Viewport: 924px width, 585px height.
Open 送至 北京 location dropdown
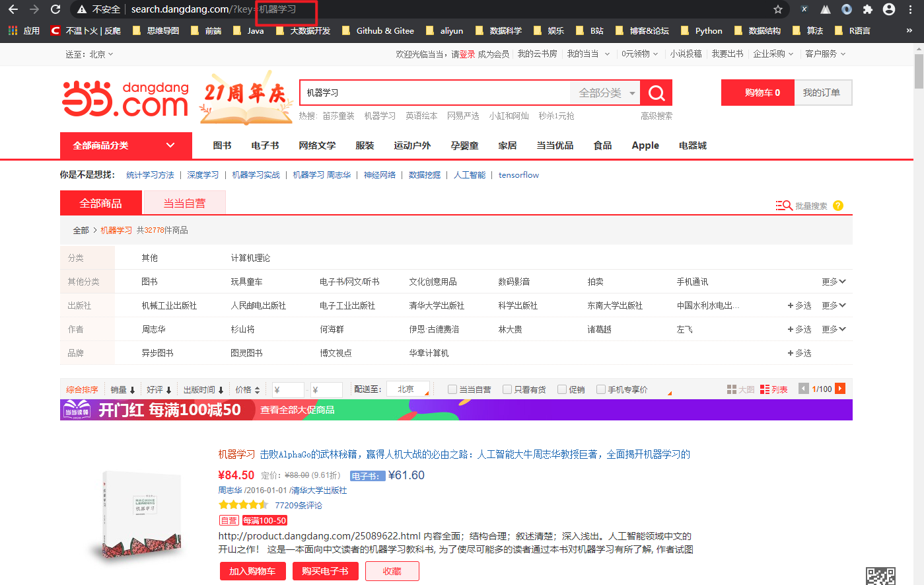coord(89,54)
